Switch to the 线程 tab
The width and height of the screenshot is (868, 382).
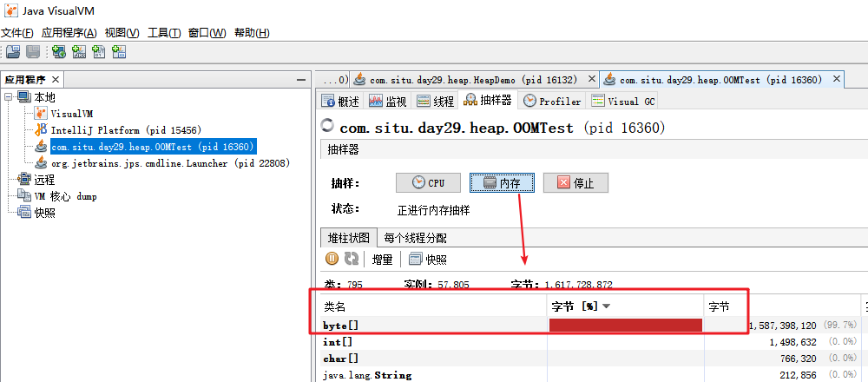pos(435,102)
